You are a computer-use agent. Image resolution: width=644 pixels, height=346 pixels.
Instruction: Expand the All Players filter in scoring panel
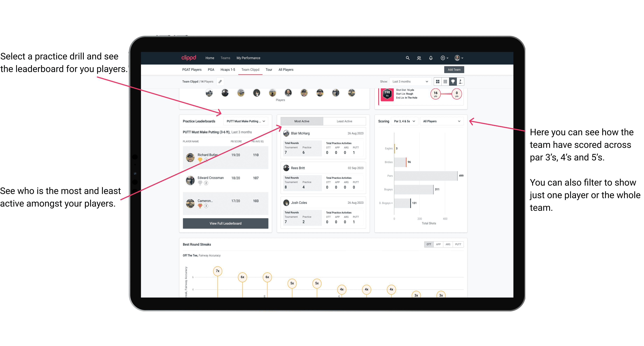click(443, 121)
